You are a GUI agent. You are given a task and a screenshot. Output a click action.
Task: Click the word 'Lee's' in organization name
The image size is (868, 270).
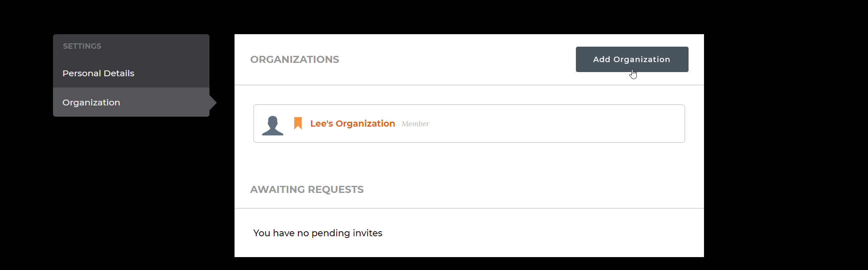point(321,123)
